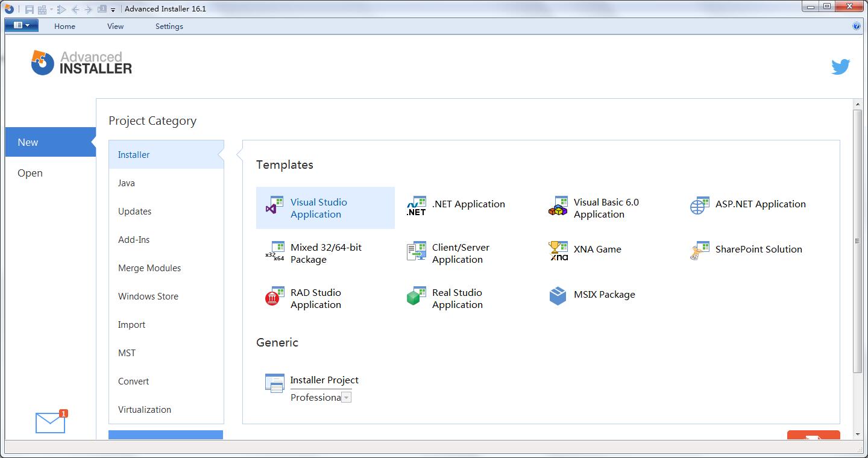
Task: Click the Visual Studio Application template icon
Action: (x=275, y=205)
